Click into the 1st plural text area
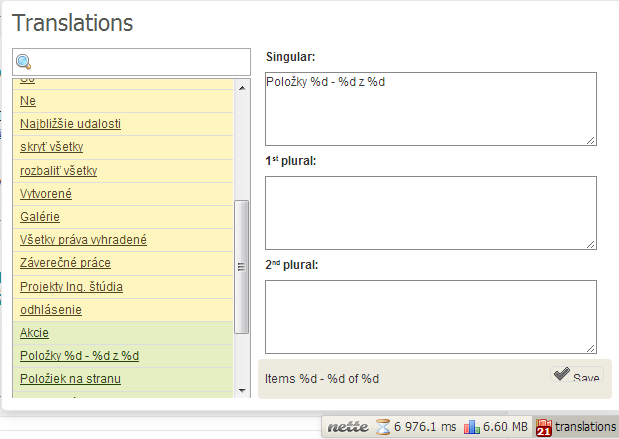The width and height of the screenshot is (619, 439). (431, 213)
